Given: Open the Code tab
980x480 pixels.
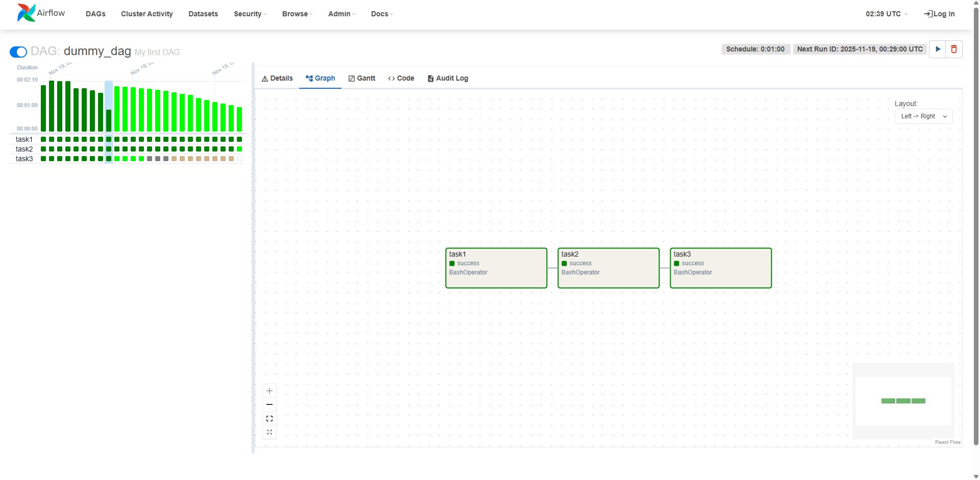Looking at the screenshot, I should click(401, 78).
